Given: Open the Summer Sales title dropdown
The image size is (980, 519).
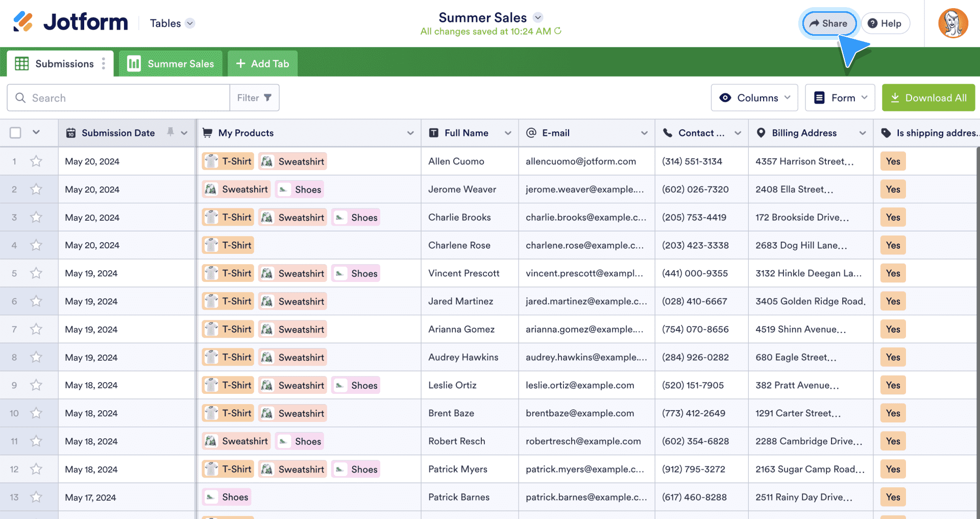Looking at the screenshot, I should (537, 17).
